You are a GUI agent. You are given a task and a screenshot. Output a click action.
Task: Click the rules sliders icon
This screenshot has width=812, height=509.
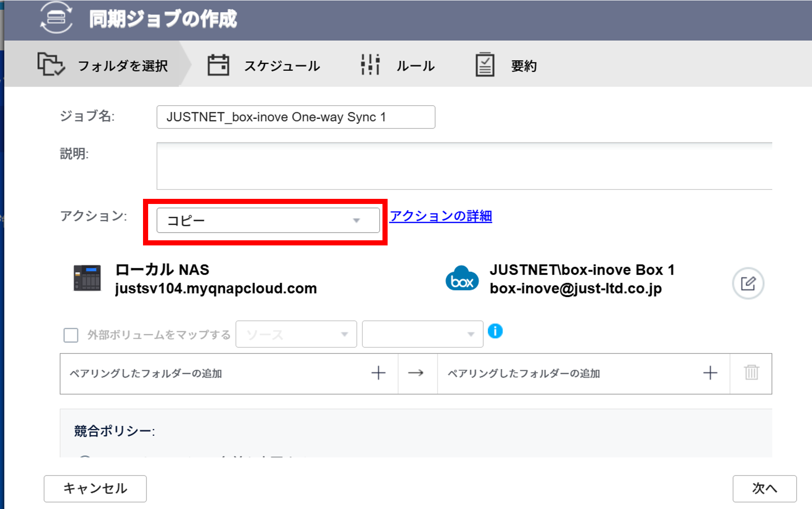point(370,64)
